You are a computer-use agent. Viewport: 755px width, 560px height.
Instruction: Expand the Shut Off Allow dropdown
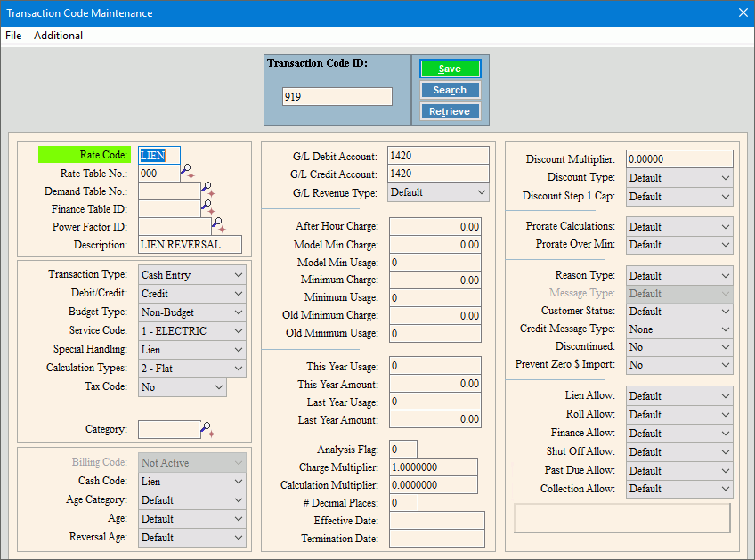[x=679, y=452]
